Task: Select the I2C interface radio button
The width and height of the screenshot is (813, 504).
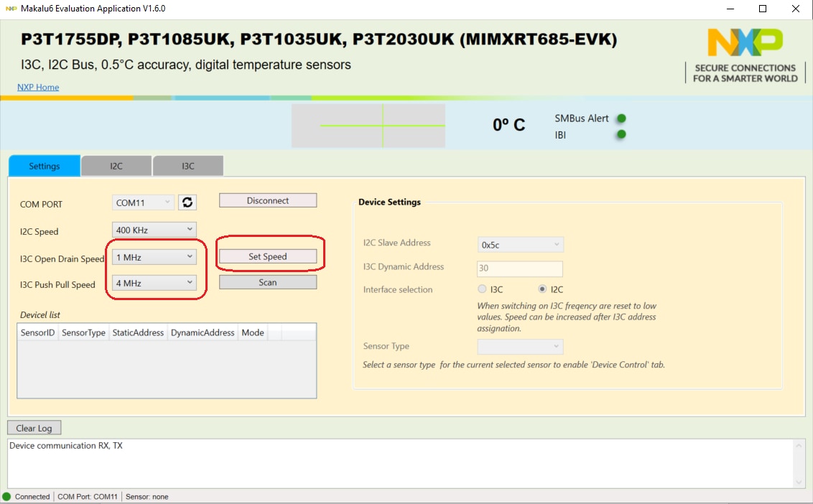Action: 542,289
